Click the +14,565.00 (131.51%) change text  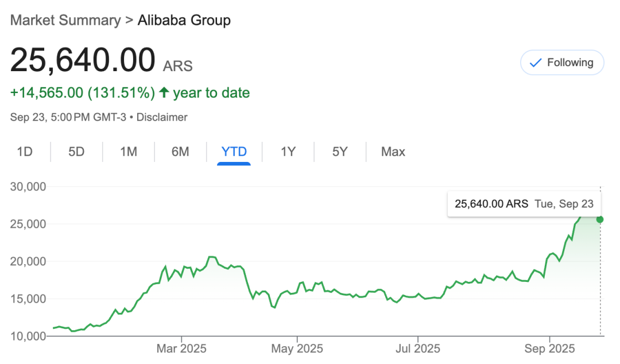83,92
